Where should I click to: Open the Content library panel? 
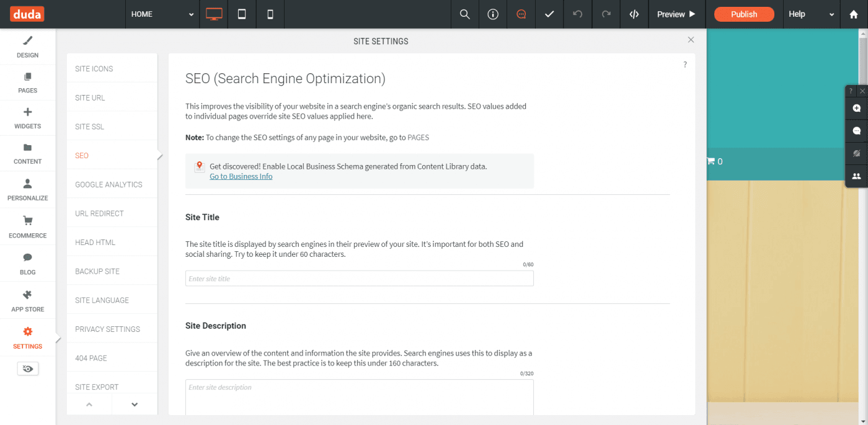[28, 154]
